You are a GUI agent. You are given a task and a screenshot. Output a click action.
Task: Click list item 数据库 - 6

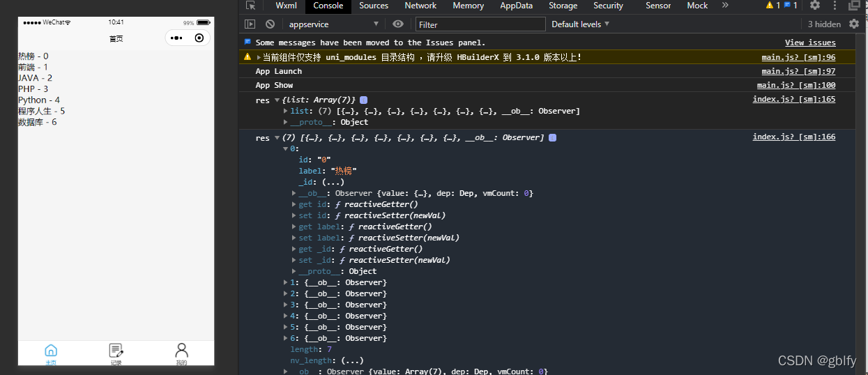pyautogui.click(x=38, y=122)
